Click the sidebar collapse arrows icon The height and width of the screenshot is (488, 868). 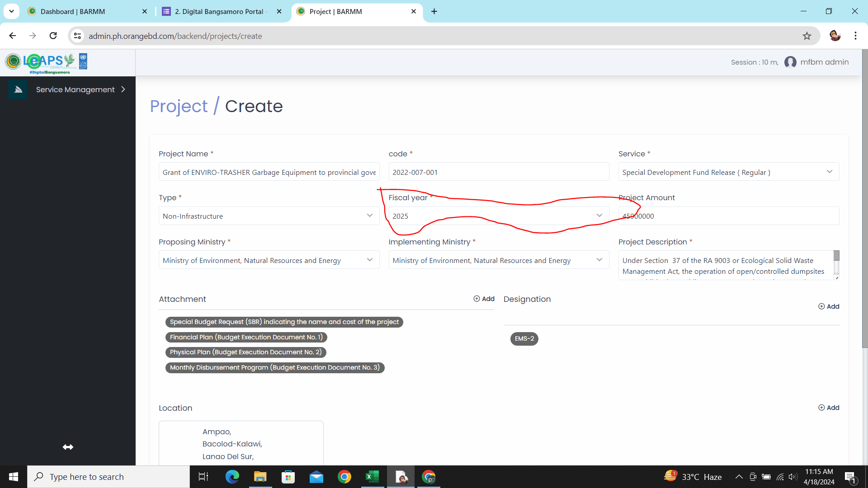coord(68,447)
